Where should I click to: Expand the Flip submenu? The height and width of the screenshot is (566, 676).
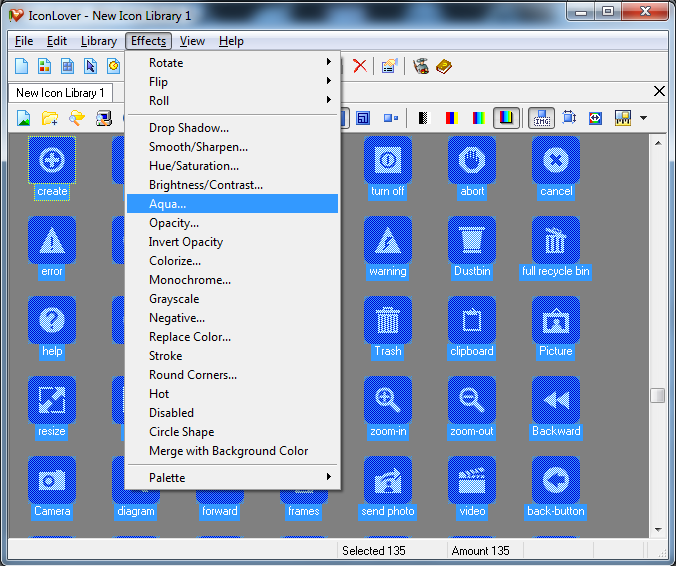232,81
